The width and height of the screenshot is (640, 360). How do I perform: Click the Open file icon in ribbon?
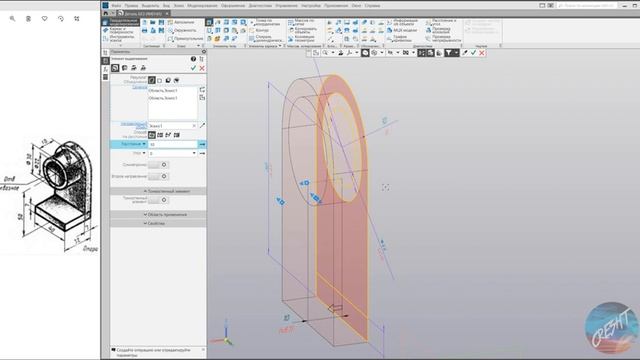coord(153,22)
